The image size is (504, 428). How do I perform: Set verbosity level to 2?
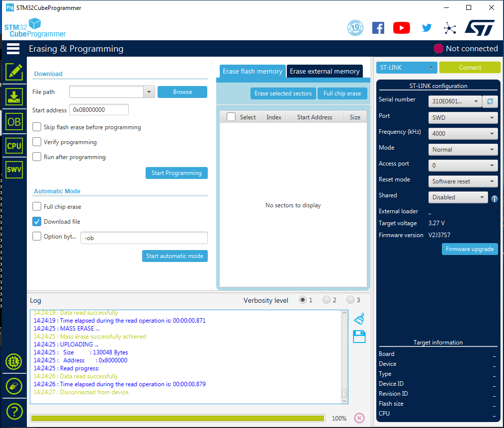click(x=327, y=300)
